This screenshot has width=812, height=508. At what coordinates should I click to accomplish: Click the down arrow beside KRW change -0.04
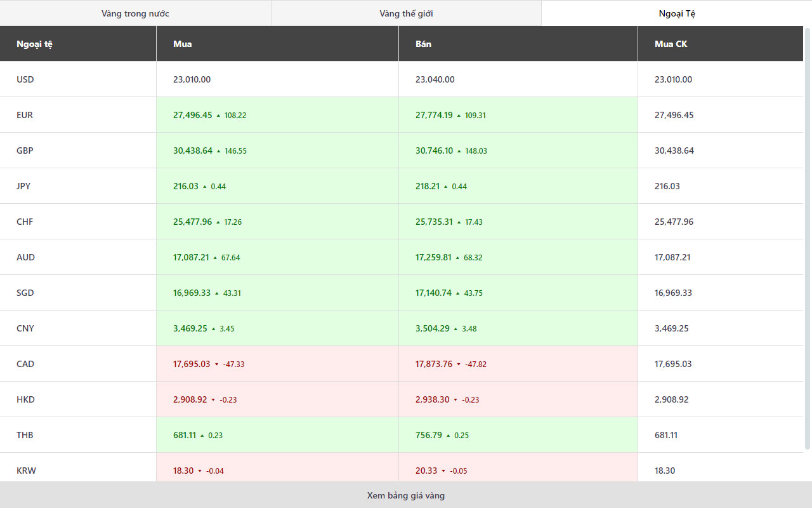click(200, 471)
